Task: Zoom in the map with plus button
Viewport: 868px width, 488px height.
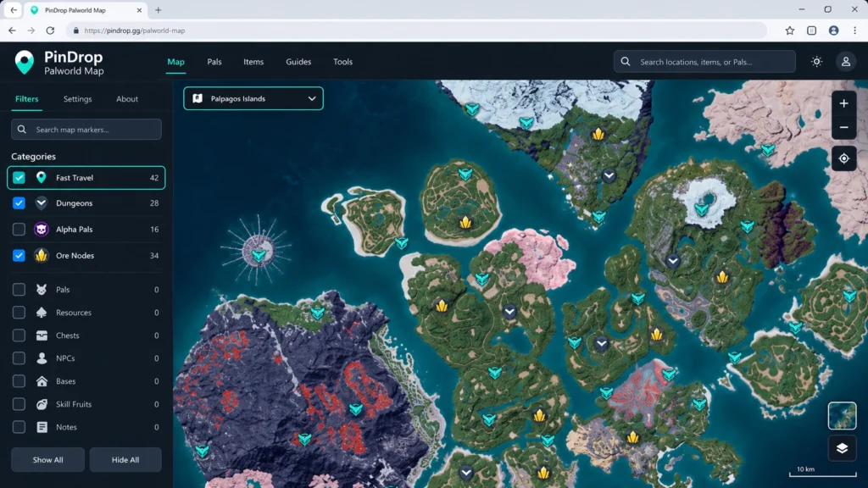Action: (x=843, y=103)
